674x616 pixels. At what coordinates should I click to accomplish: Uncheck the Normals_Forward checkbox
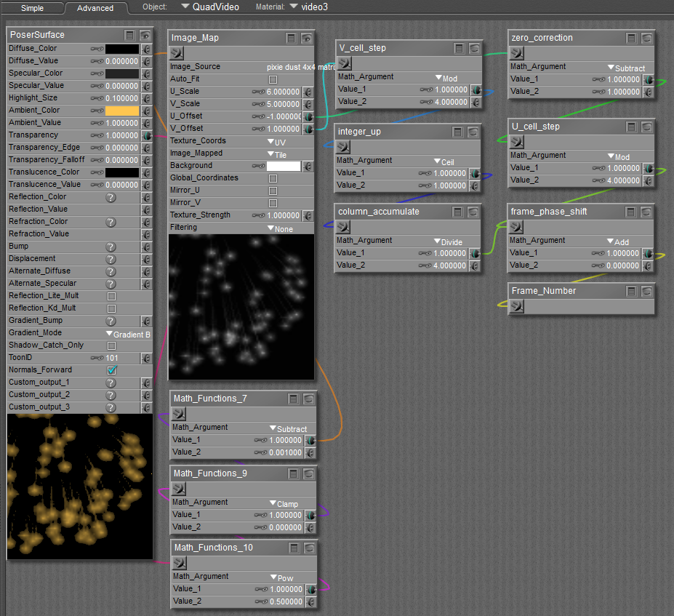pyautogui.click(x=111, y=370)
